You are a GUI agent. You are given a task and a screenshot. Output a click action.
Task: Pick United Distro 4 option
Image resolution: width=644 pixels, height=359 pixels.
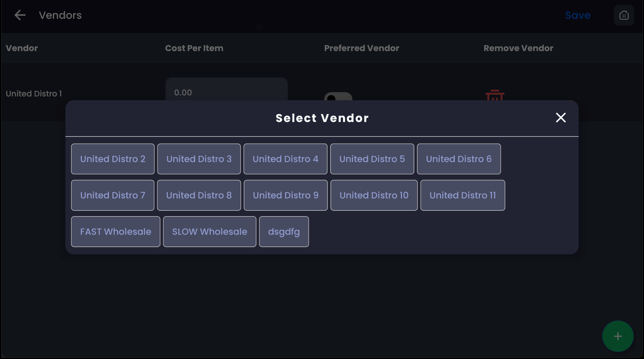coord(285,159)
